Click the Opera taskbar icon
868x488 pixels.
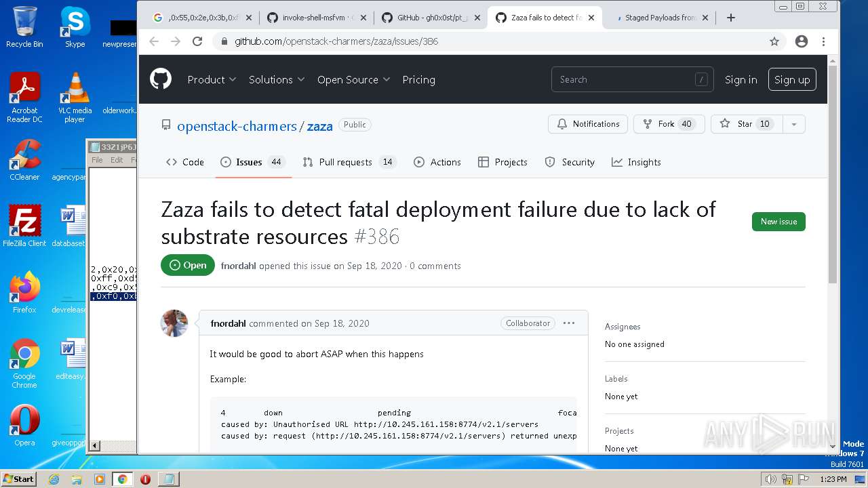(145, 479)
